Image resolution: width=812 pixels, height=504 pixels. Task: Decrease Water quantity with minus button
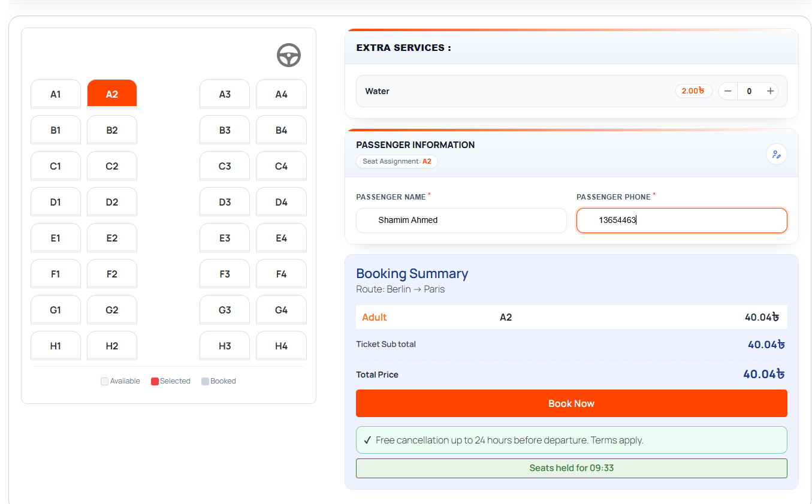(x=728, y=91)
